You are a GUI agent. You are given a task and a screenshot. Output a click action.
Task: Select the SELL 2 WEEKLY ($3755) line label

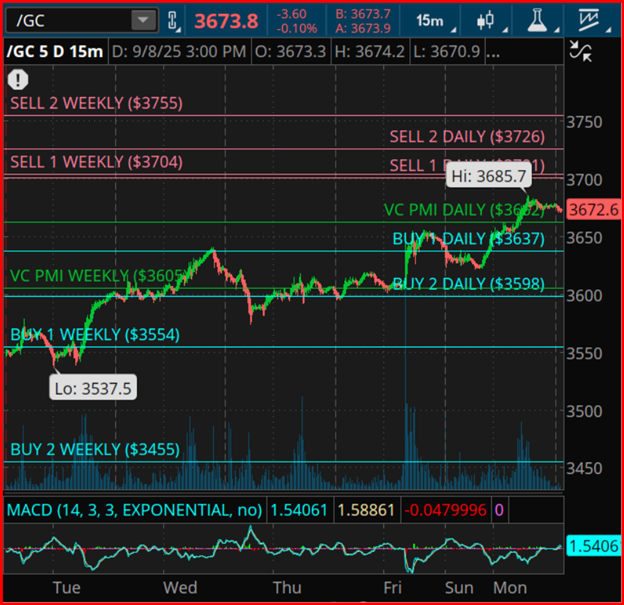(97, 103)
